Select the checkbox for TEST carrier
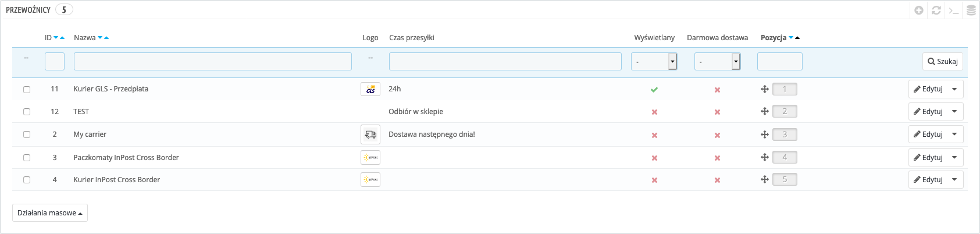Viewport: 980px width, 234px height. pos(27,112)
